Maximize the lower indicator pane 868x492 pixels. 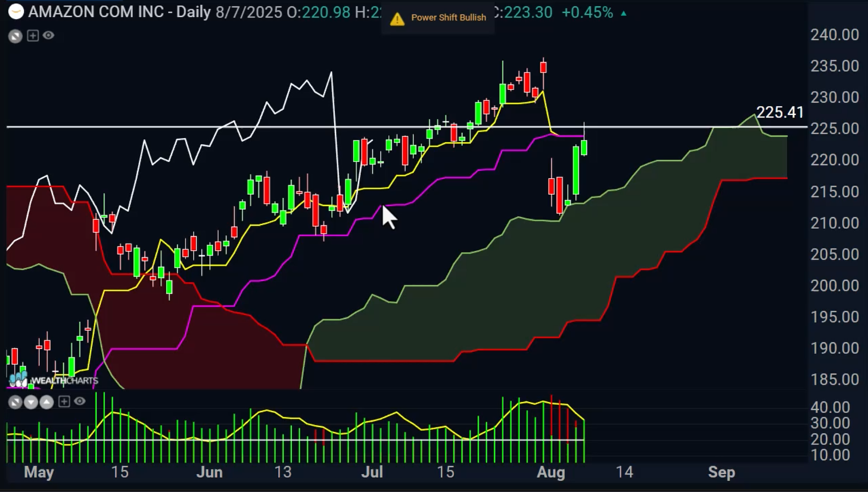tap(15, 402)
